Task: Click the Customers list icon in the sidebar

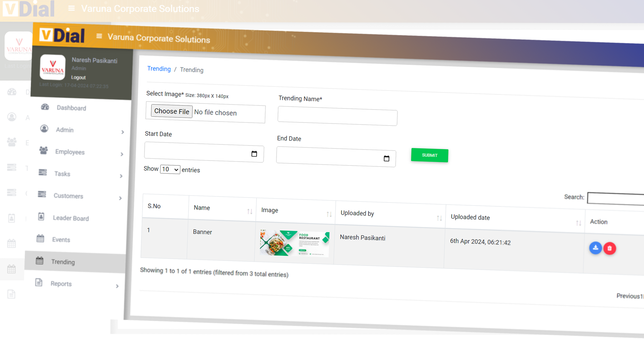Action: tap(42, 194)
